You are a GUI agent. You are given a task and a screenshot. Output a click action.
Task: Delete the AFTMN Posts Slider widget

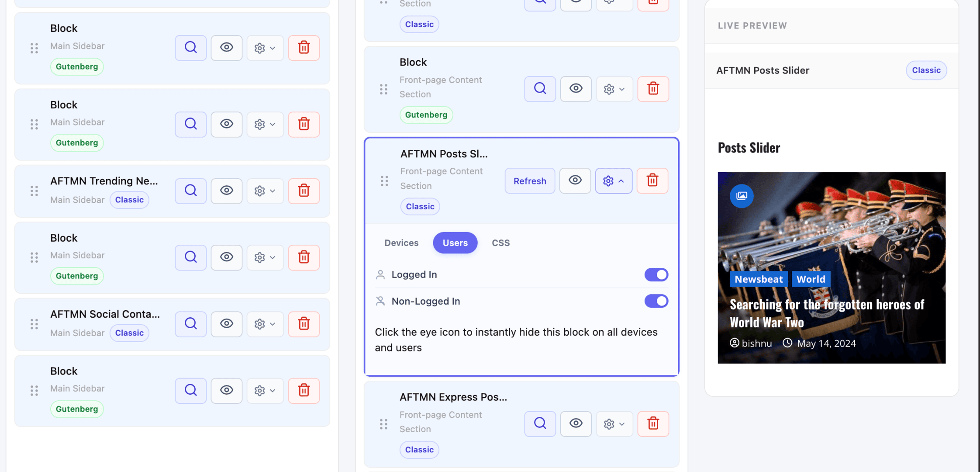[x=652, y=180]
